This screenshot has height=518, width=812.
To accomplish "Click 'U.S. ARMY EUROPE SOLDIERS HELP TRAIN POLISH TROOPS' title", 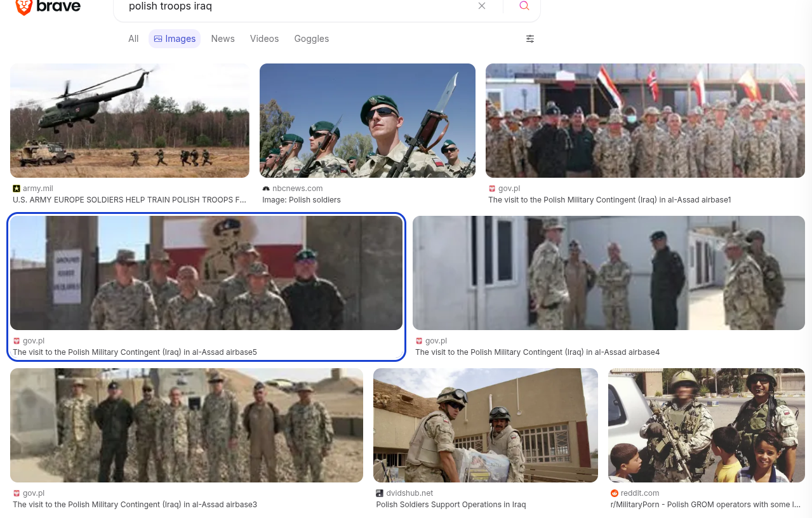I will click(130, 200).
